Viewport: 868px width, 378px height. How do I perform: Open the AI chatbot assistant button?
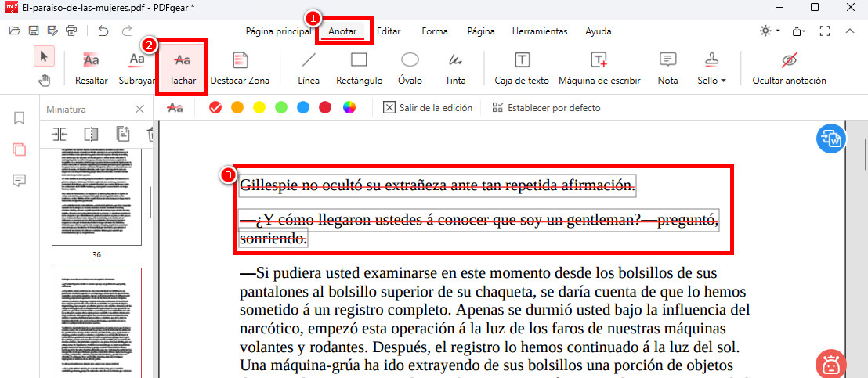[x=830, y=365]
